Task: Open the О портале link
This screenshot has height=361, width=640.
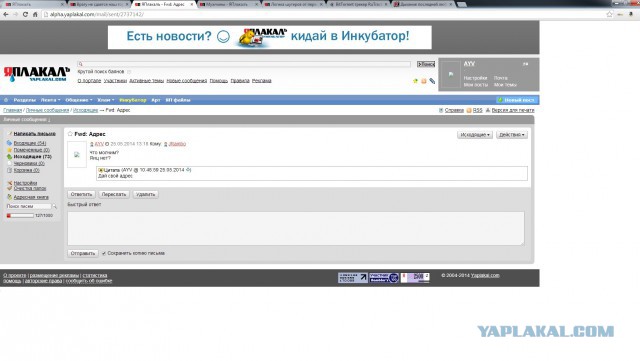Action: tap(89, 81)
